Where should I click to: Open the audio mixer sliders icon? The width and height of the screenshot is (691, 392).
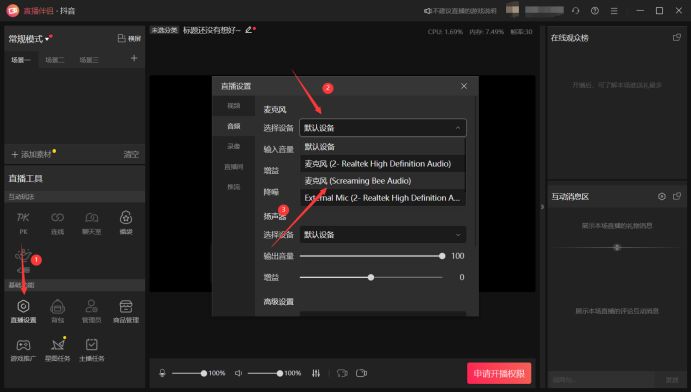pyautogui.click(x=316, y=373)
